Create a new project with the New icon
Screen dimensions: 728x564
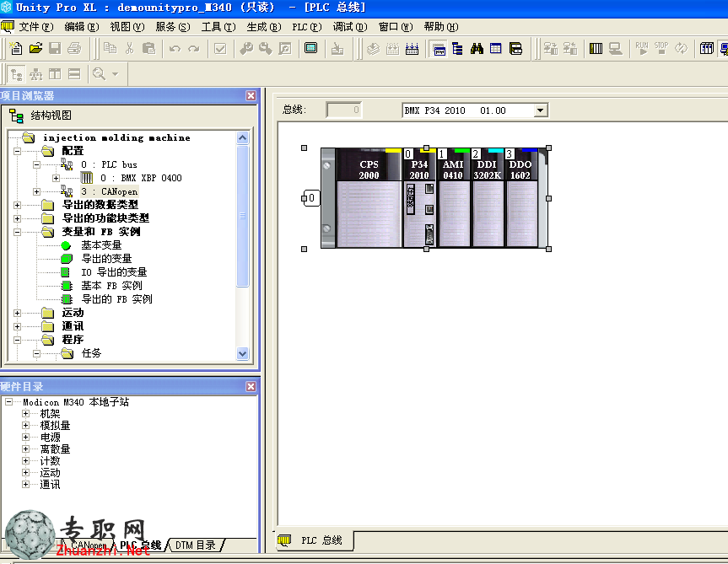point(16,48)
